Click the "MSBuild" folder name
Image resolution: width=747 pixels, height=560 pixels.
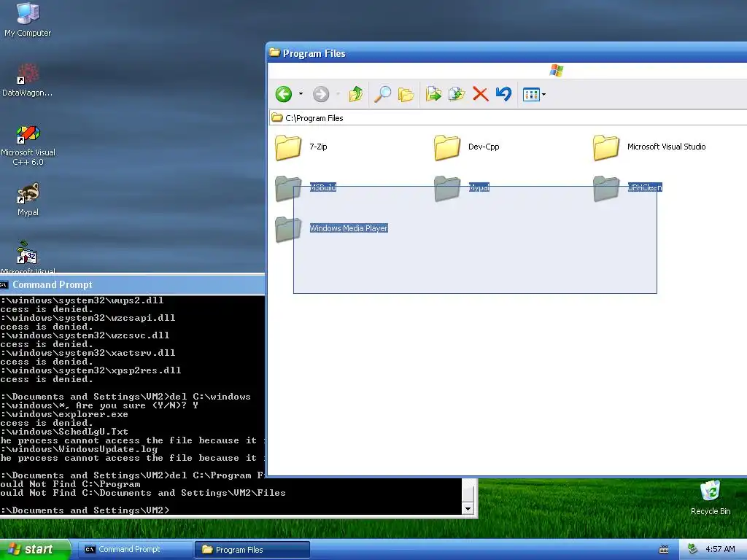323,187
